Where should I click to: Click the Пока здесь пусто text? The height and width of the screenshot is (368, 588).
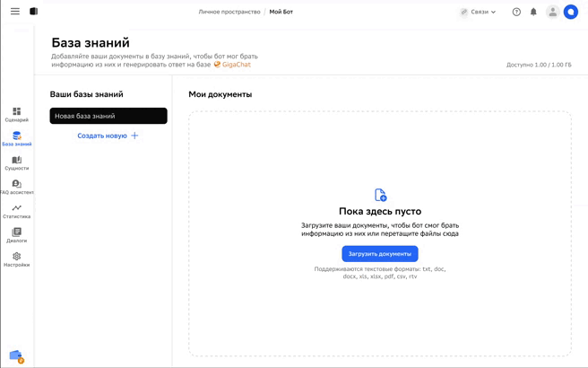coord(380,212)
